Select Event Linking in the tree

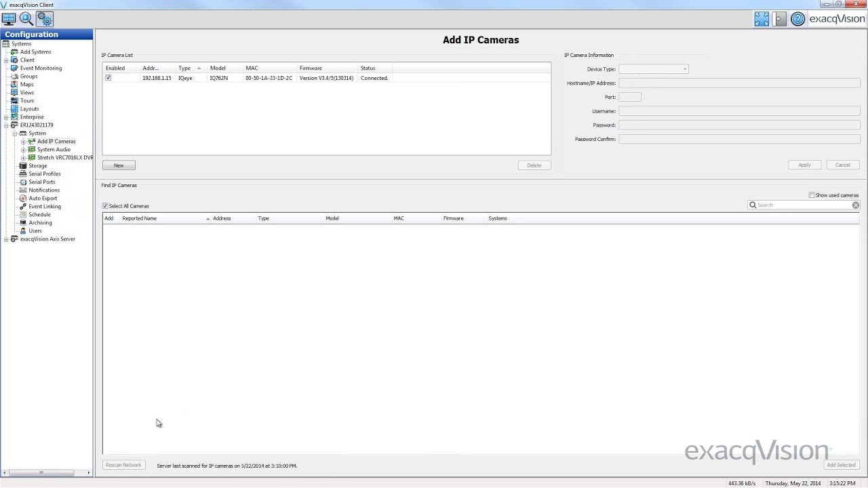pos(44,207)
